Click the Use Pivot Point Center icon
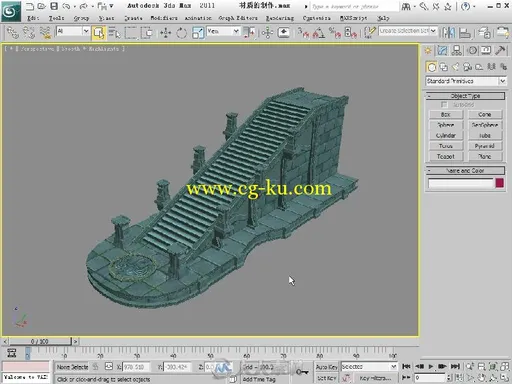Viewport: 512px width, 384px height. [250, 32]
